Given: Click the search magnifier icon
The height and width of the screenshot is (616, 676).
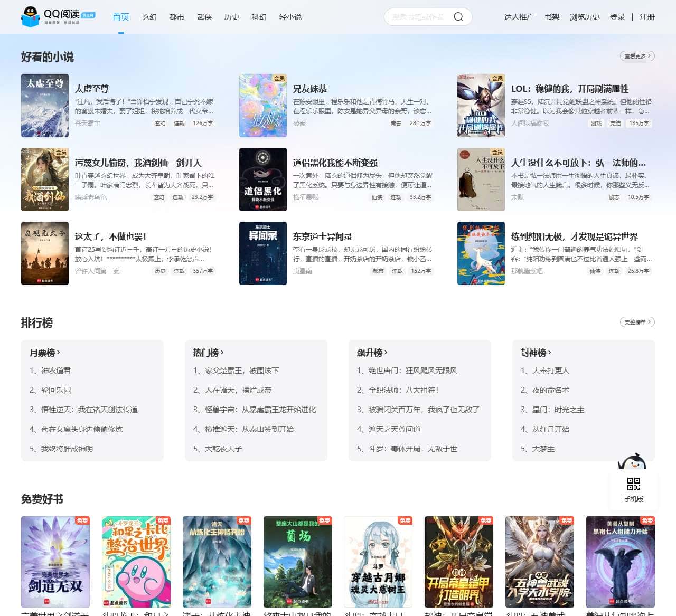Looking at the screenshot, I should (458, 17).
